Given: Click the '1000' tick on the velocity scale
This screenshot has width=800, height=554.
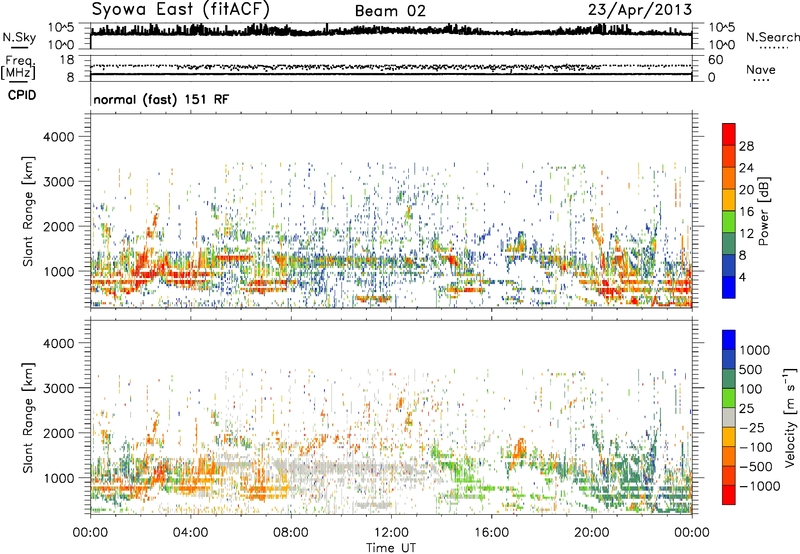Looking at the screenshot, I should coord(755,350).
